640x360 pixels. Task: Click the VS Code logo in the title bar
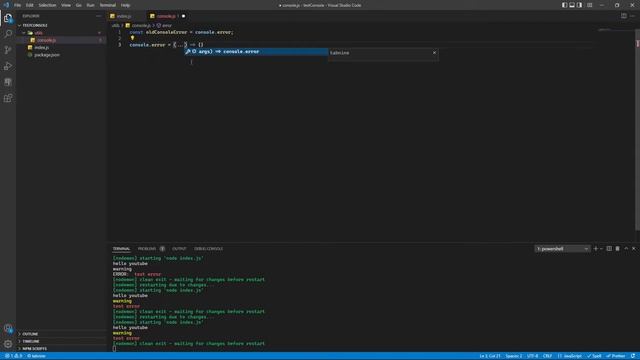[6, 5]
